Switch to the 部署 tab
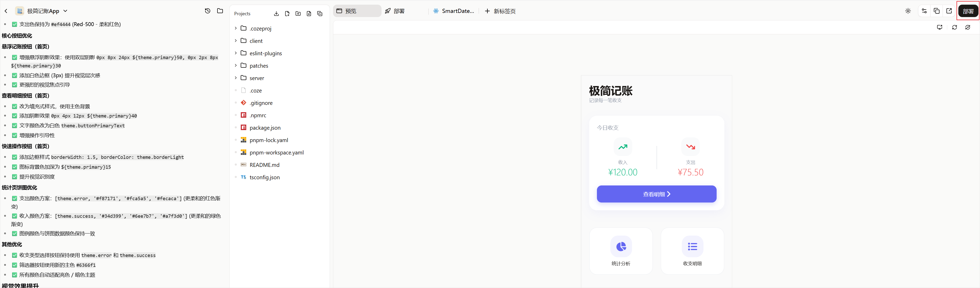This screenshot has width=980, height=288. point(395,11)
